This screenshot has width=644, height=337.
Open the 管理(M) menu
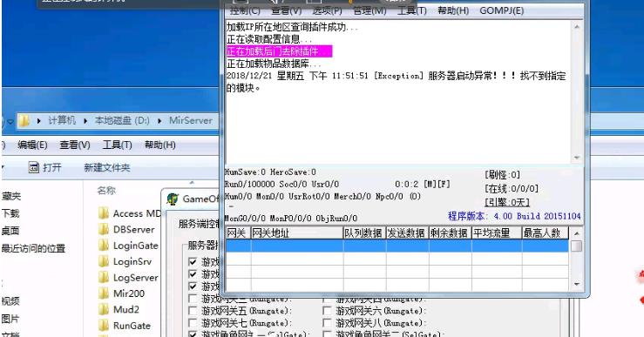[x=369, y=10]
